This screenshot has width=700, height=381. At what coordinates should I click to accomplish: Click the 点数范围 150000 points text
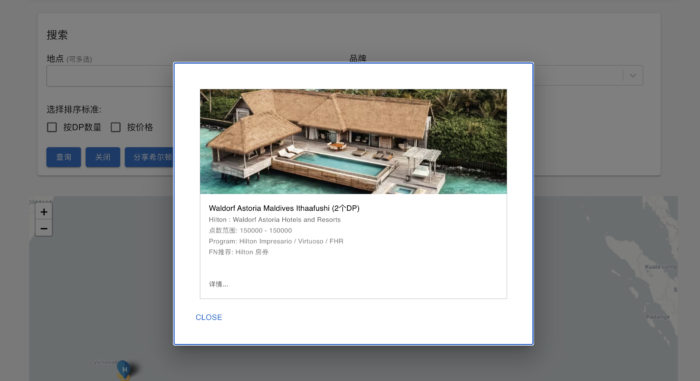coord(250,230)
